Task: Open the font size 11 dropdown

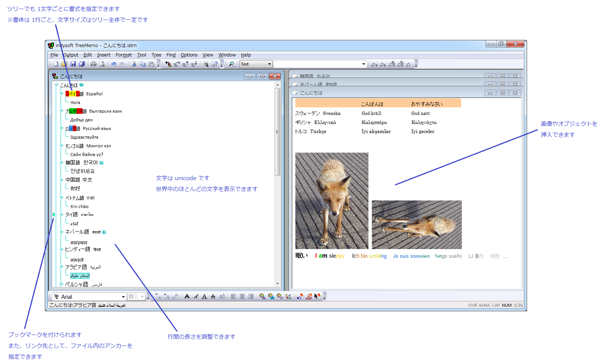Action: click(x=142, y=297)
